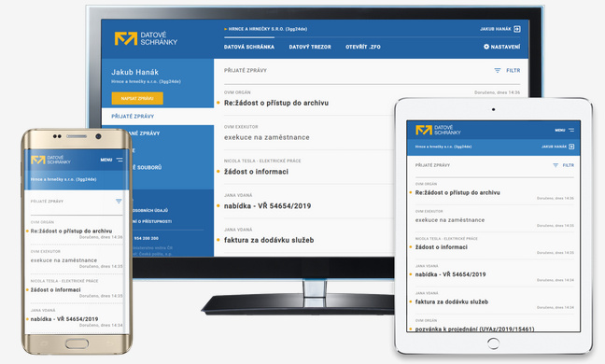
Task: Open the Datová schránka tab
Action: click(249, 47)
